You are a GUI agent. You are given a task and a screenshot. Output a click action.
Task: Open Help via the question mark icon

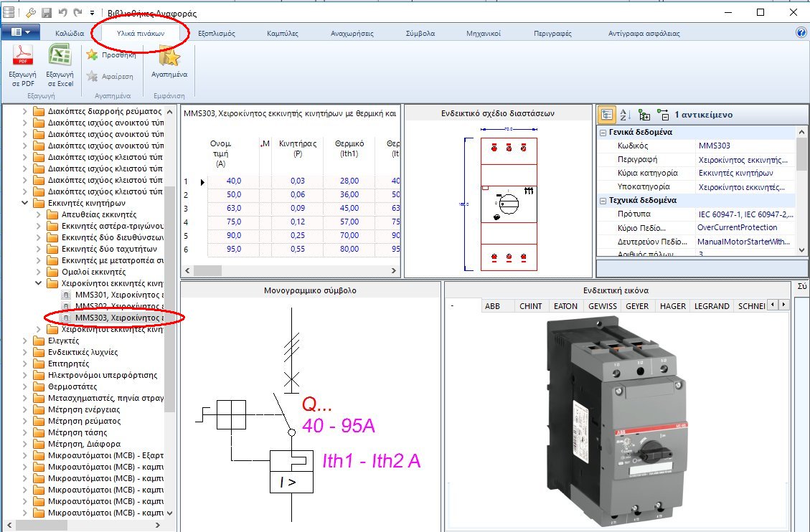tap(801, 32)
